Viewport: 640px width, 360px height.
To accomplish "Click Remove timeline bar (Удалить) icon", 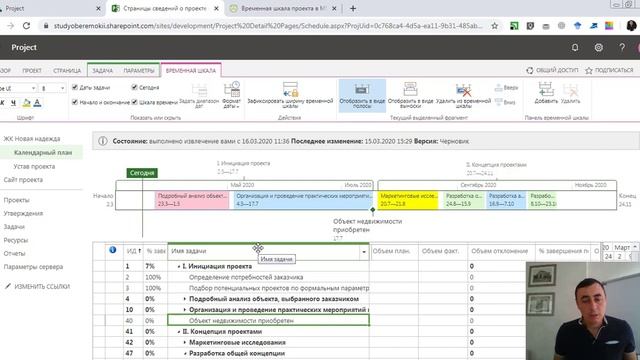I will tap(570, 90).
